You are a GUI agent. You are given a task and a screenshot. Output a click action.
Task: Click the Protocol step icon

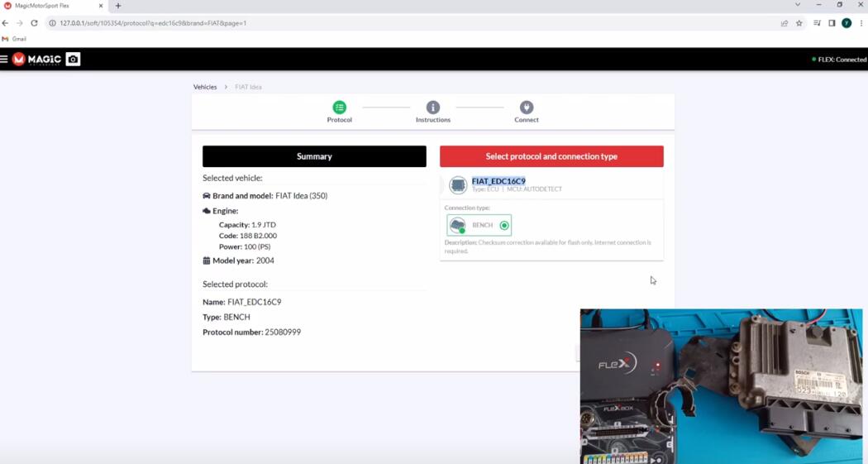339,108
